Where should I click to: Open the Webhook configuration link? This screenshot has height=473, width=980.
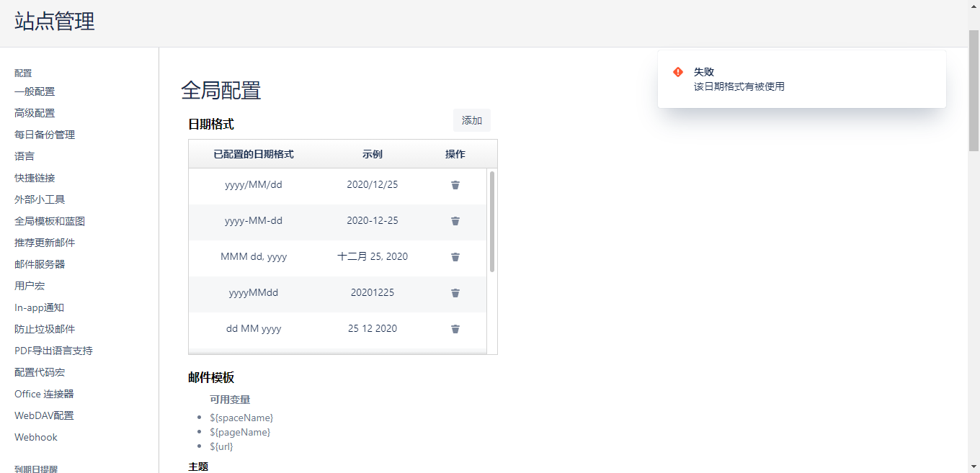coord(36,437)
